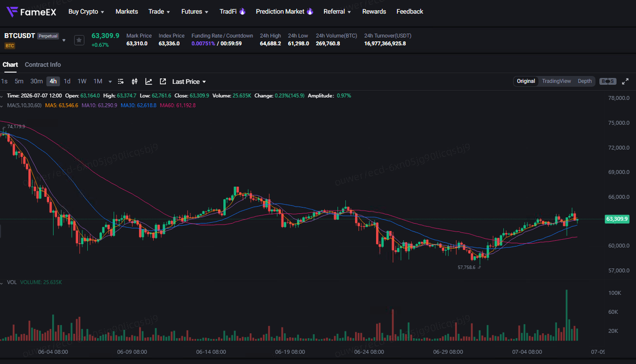
Task: Click the VOLUME: 25.635K label
Action: tap(41, 282)
